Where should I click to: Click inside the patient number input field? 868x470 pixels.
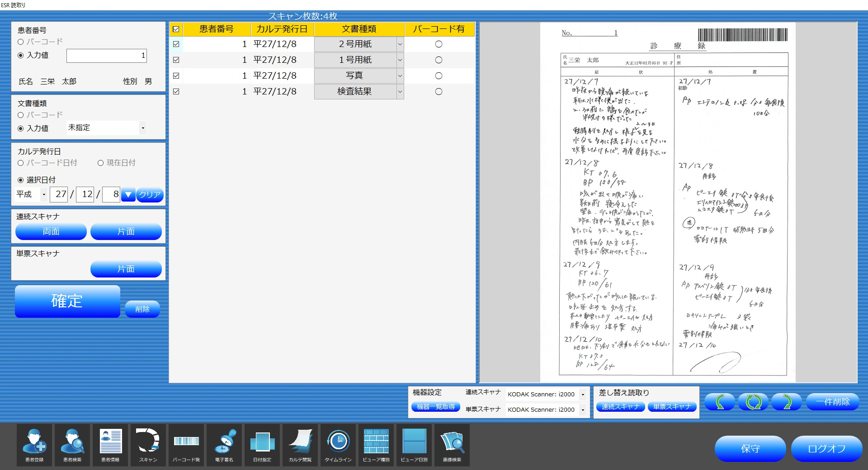coord(107,55)
